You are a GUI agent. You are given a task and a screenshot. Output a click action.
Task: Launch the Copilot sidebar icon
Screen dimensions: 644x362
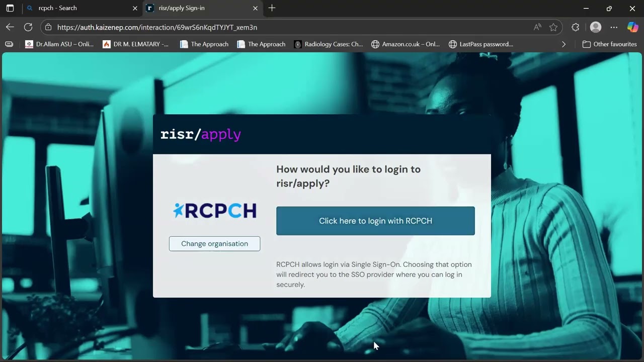(632, 27)
